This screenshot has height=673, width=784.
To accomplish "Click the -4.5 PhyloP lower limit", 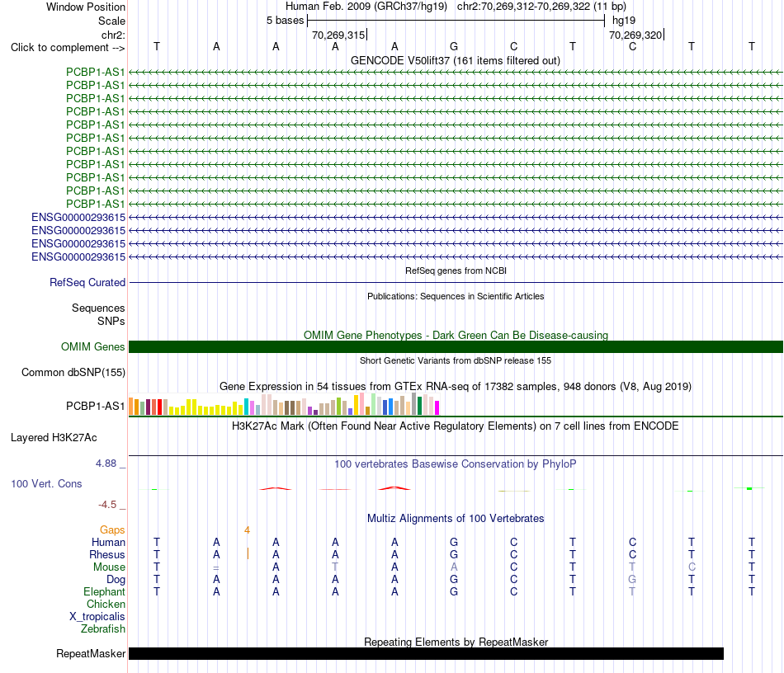I will point(107,505).
